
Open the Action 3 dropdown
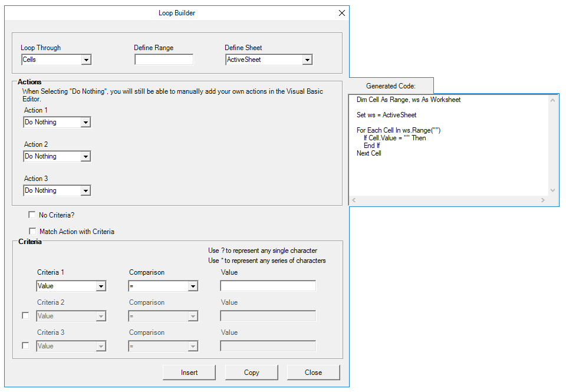click(86, 190)
